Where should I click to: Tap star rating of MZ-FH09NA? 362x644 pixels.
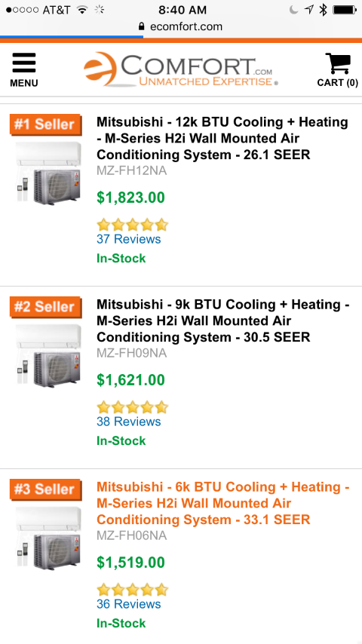click(132, 407)
